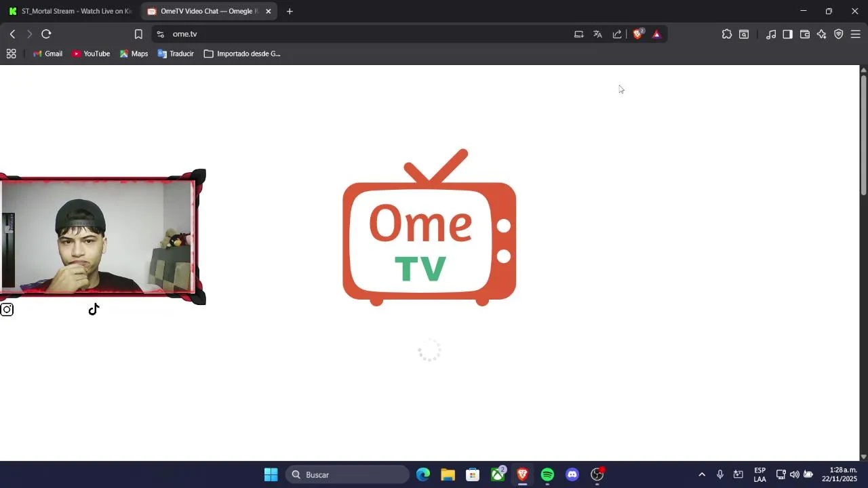Image resolution: width=868 pixels, height=488 pixels.
Task: Reload the ome.tv page
Action: pyautogui.click(x=46, y=34)
